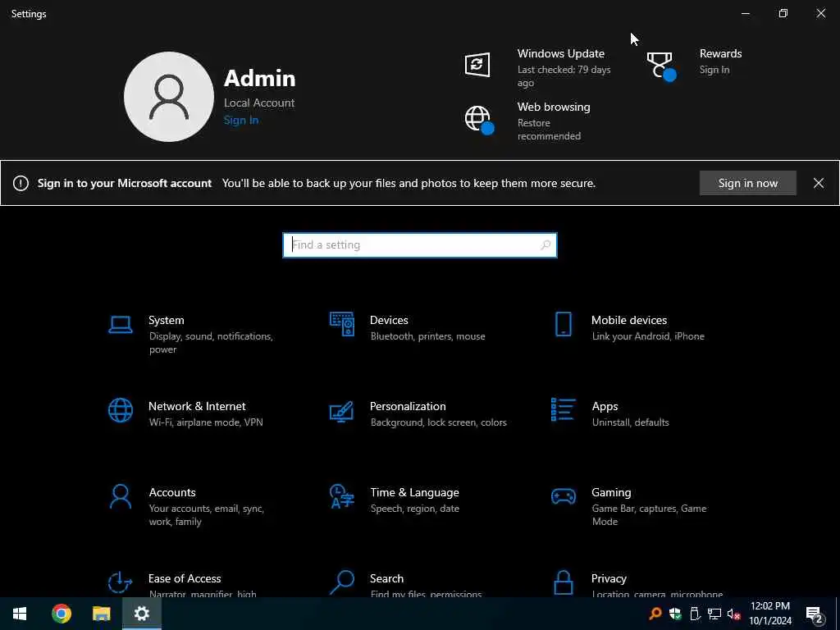Click the Rewards trophy icon
The width and height of the screenshot is (840, 630).
pyautogui.click(x=661, y=66)
